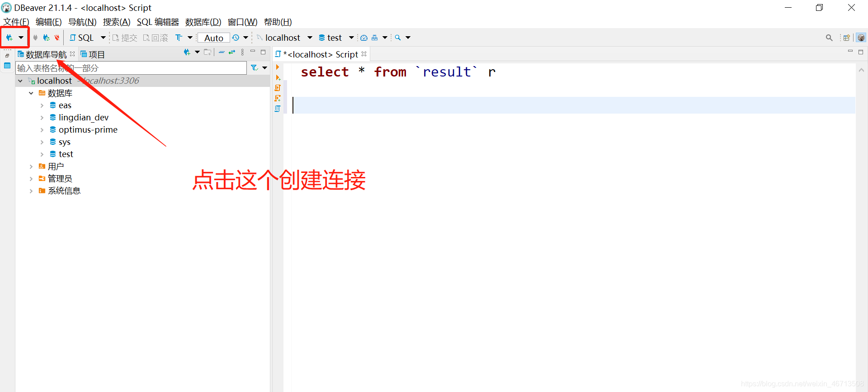Click the navigator panel new connection icon
This screenshot has height=392, width=868.
(x=187, y=53)
